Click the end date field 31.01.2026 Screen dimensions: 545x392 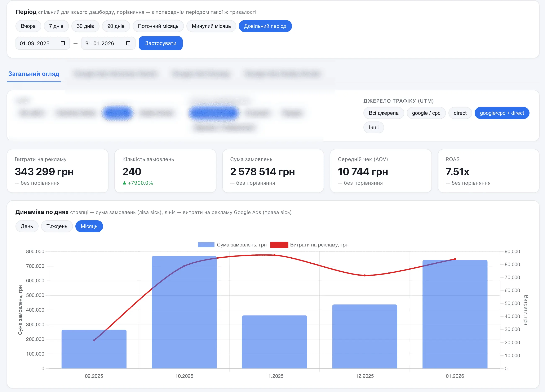(108, 43)
